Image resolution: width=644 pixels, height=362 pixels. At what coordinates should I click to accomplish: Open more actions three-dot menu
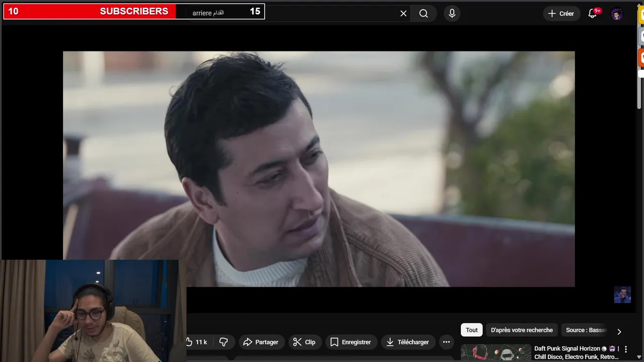tap(446, 342)
